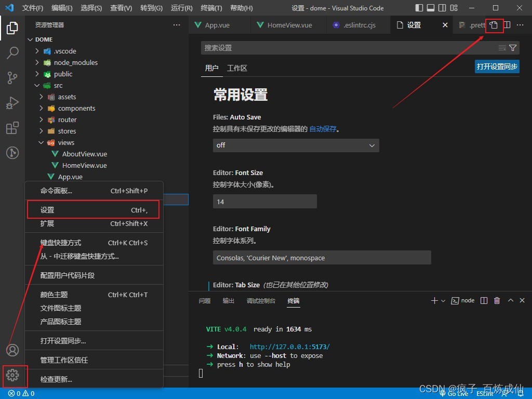Open Customize Layout icon
Screen dimensions: 532x399
click(454, 8)
